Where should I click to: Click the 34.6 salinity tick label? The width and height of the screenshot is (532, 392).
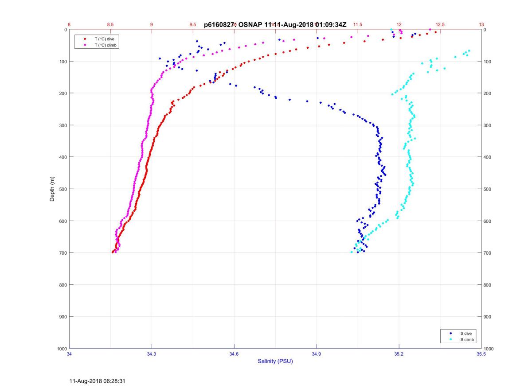[x=234, y=354]
